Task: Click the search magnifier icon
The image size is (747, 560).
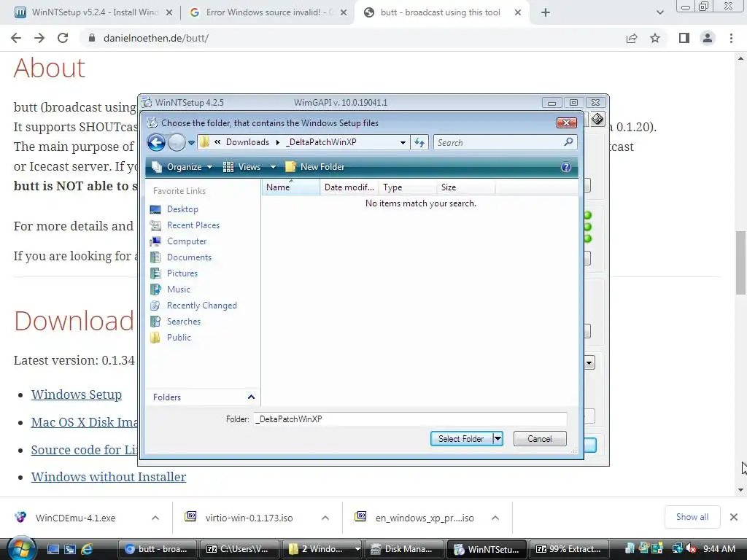Action: [x=568, y=142]
